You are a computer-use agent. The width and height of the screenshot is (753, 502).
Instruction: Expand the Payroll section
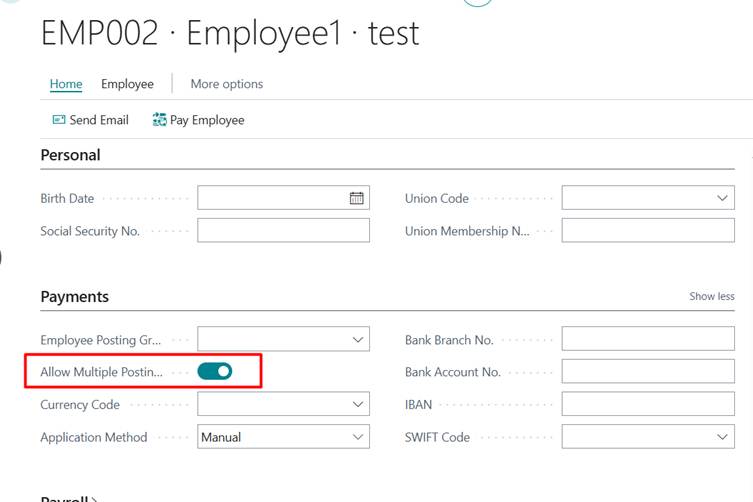[69, 500]
